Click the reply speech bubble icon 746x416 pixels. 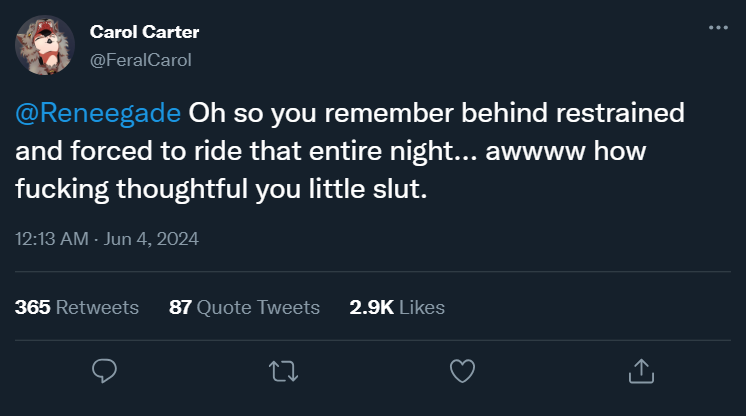[105, 371]
